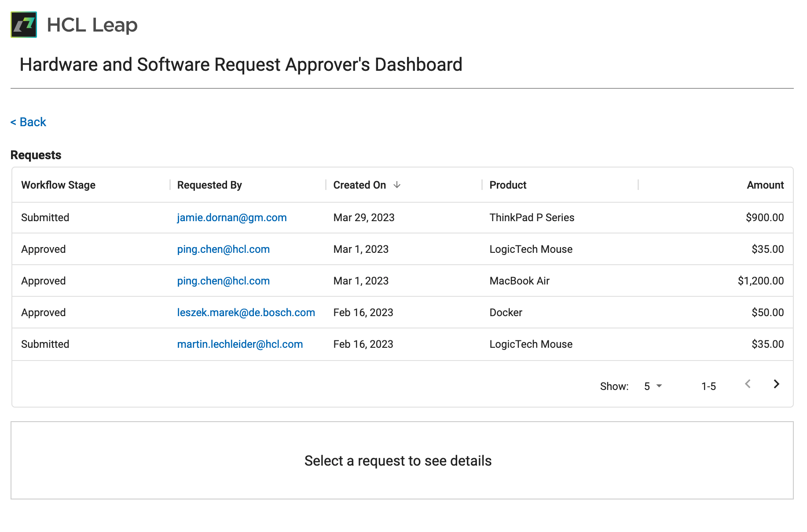Viewport: 807px width, 532px height.
Task: Go to the next page of requests
Action: coord(777,384)
